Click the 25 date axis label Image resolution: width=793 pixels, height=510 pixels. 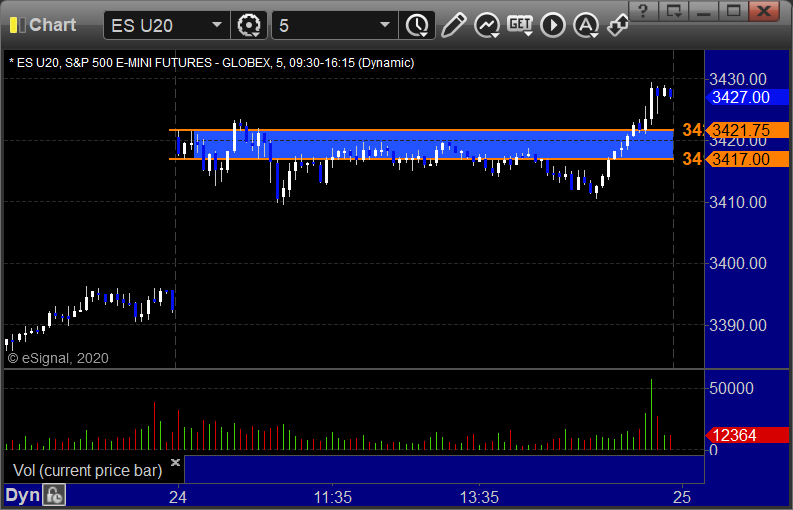pos(682,497)
